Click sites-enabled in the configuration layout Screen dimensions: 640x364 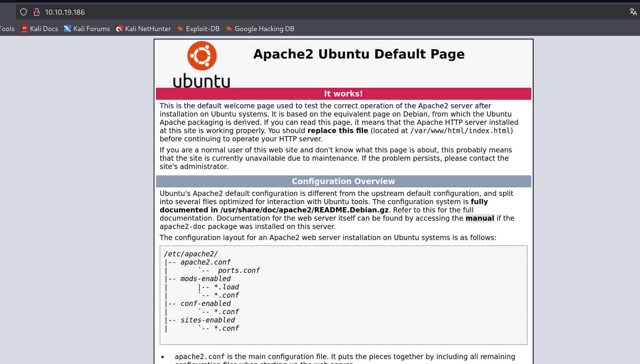click(x=208, y=320)
